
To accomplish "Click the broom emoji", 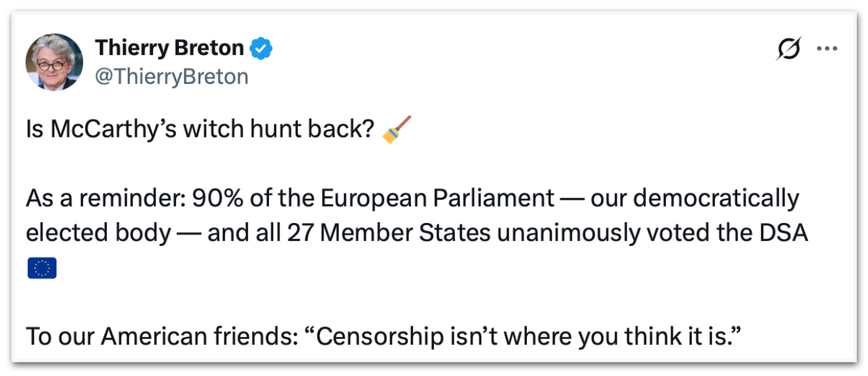I will [x=397, y=130].
